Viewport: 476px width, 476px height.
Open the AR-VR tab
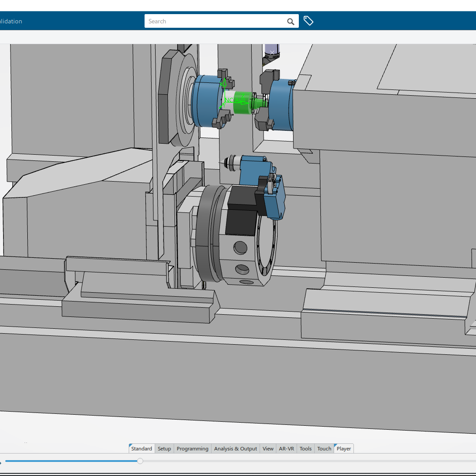(x=286, y=449)
